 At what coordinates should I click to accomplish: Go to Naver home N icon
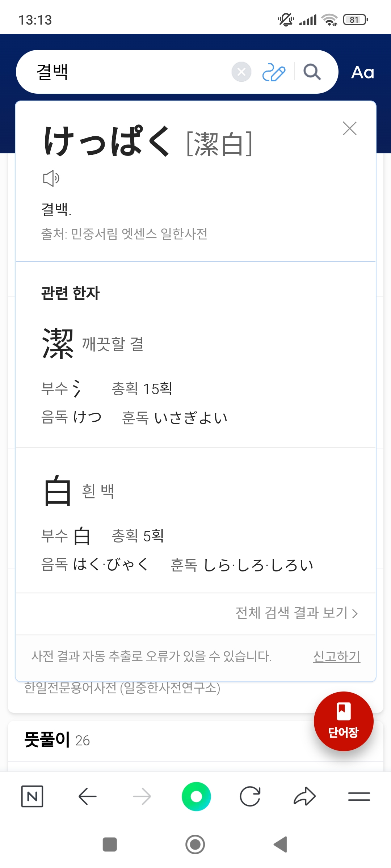(32, 796)
